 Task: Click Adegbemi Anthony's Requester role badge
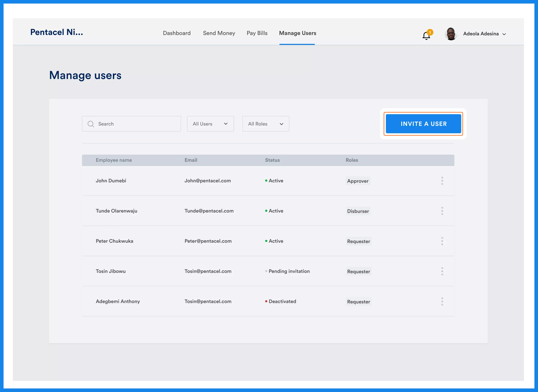359,302
